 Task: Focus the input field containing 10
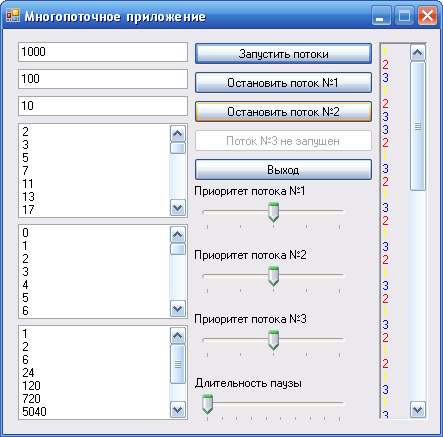[x=103, y=106]
